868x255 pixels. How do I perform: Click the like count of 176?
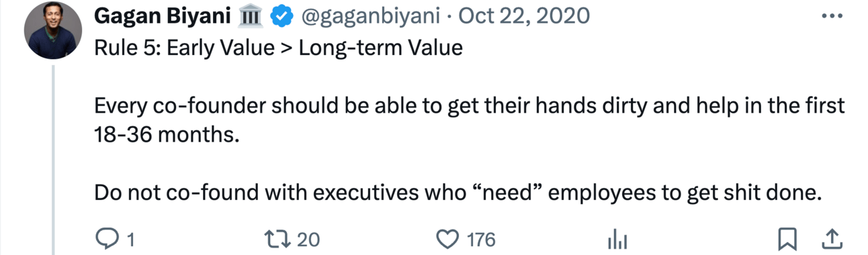pos(481,240)
